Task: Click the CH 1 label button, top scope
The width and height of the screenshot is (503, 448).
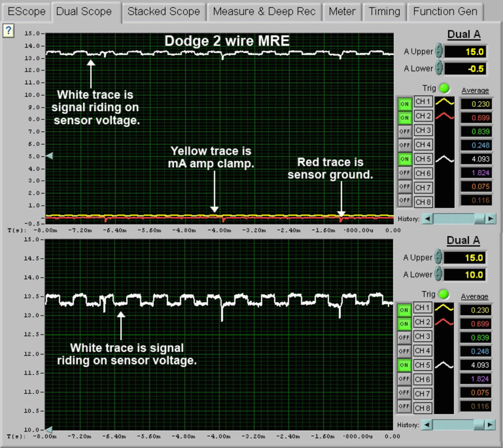Action: point(423,102)
